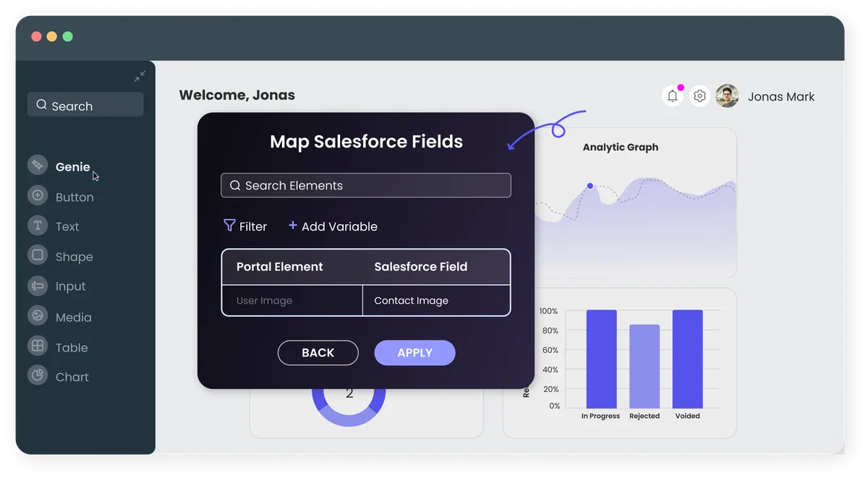This screenshot has height=478, width=868.
Task: Choose Text label in sidebar list
Action: [x=67, y=227]
